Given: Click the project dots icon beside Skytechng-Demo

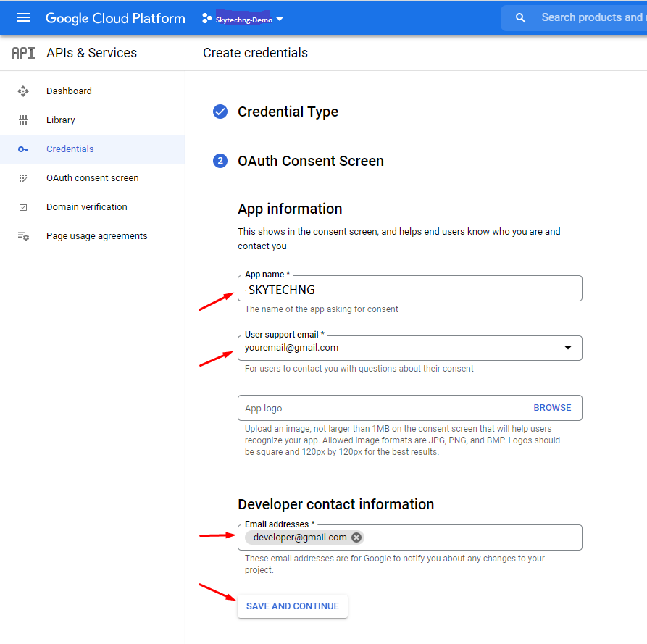Looking at the screenshot, I should coord(206,19).
